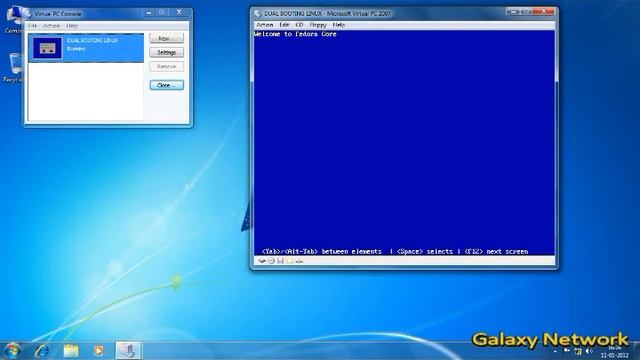Click the '<F12> next screen' hint text

point(496,251)
